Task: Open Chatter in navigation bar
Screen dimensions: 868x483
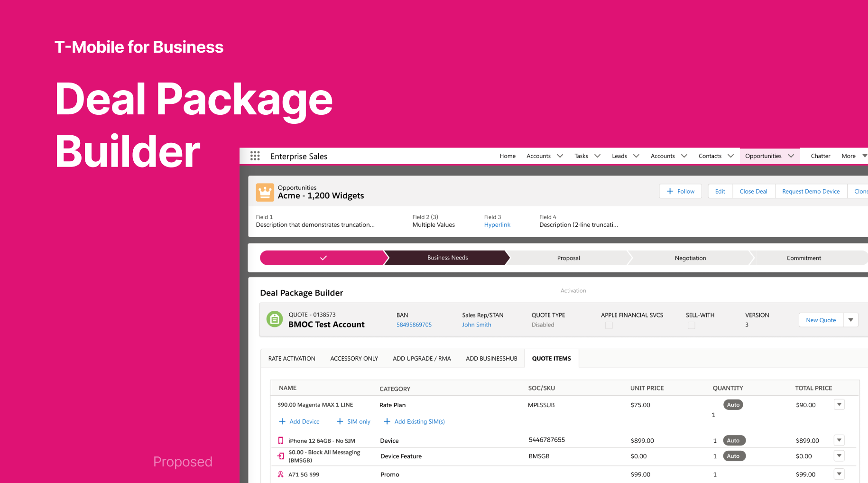Action: [x=821, y=156]
